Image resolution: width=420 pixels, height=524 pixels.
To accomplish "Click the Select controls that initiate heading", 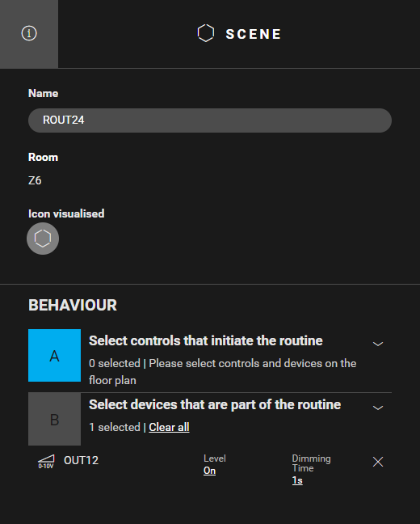I will pos(206,341).
